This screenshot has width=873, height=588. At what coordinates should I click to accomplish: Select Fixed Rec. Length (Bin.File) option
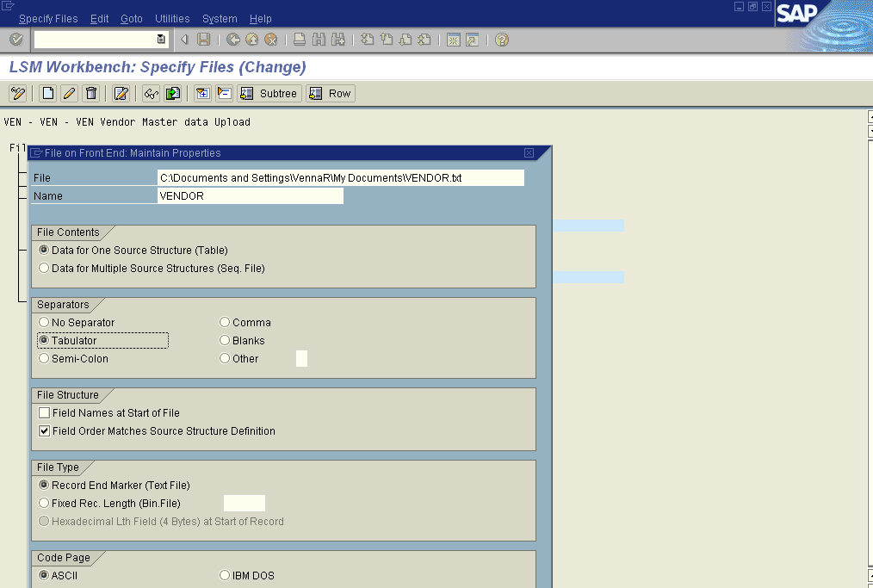tap(44, 504)
